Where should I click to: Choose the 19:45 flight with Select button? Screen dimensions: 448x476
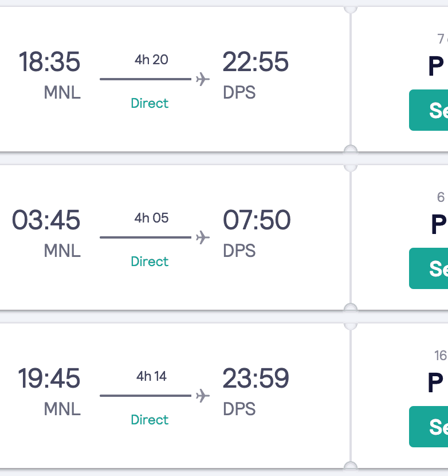tap(429, 427)
